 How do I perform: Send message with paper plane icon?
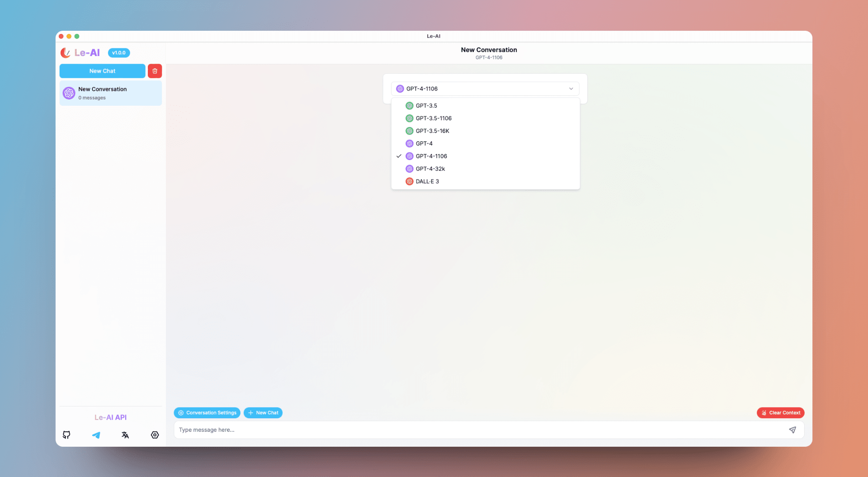point(793,430)
